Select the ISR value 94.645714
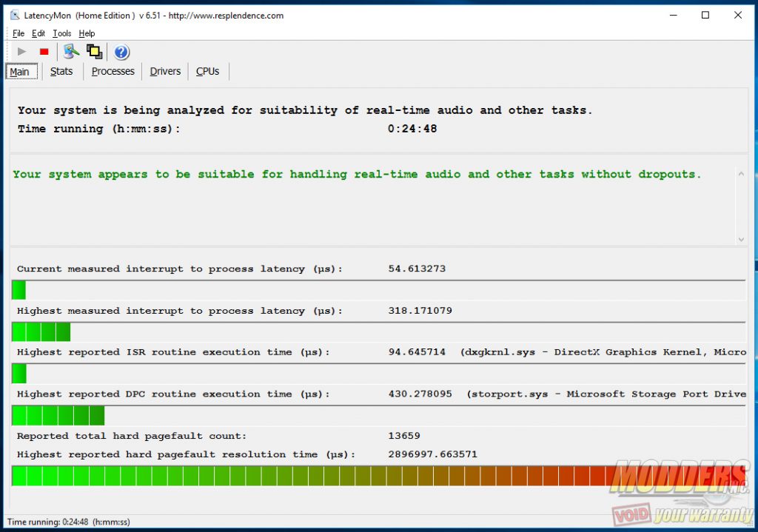This screenshot has height=532, width=758. tap(417, 352)
